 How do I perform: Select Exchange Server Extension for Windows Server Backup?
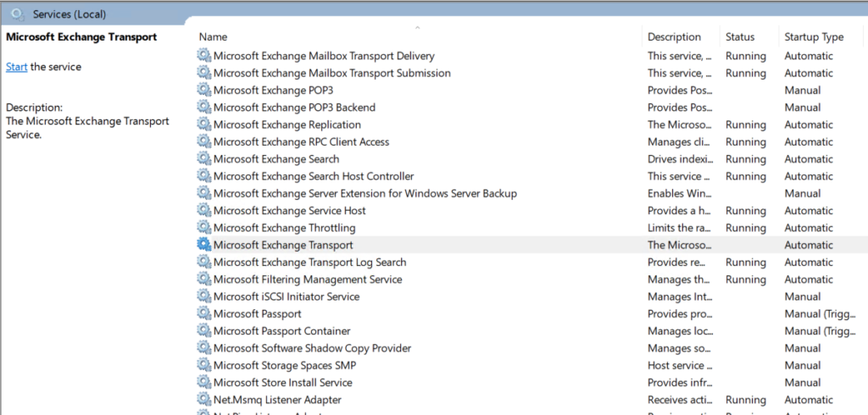365,193
